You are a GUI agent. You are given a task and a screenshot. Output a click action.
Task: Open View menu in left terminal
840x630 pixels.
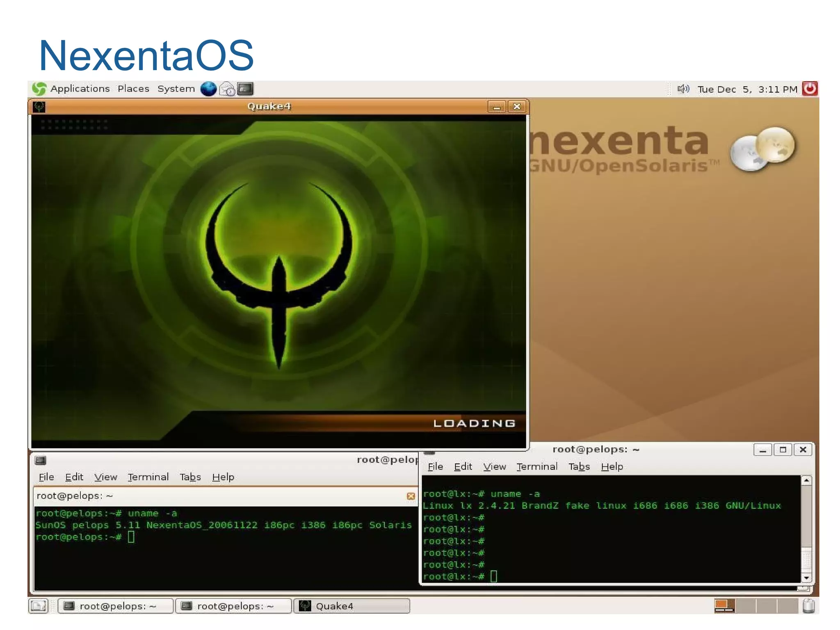tap(106, 477)
